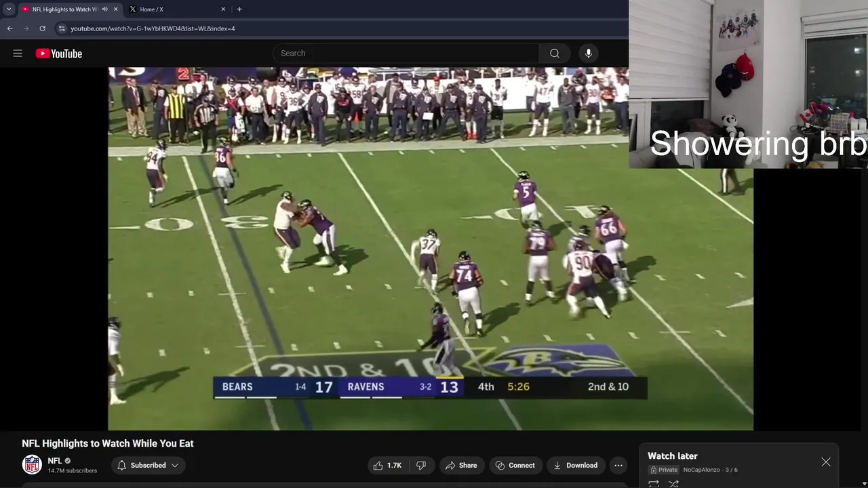Go back with browser back arrow

[9, 28]
